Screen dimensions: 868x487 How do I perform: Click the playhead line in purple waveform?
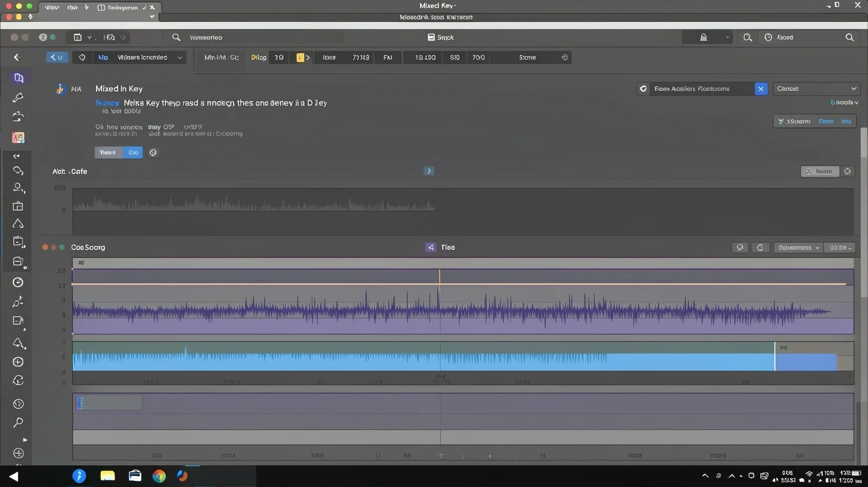[x=440, y=301]
